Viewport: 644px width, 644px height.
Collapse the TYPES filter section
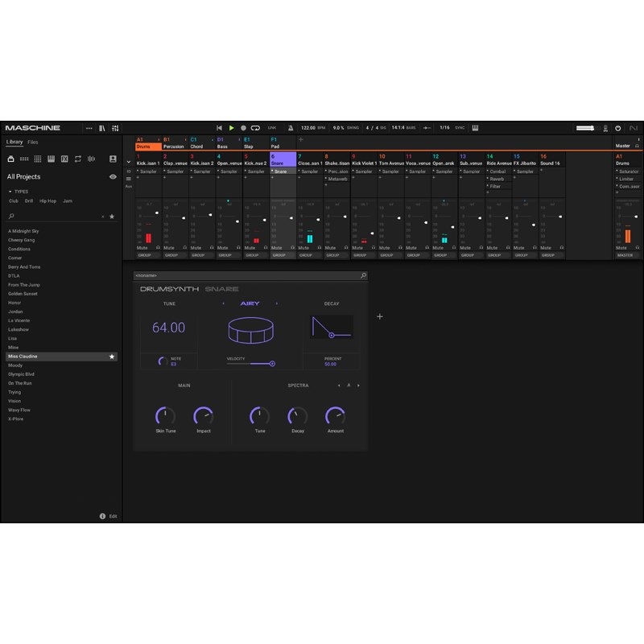(x=10, y=192)
